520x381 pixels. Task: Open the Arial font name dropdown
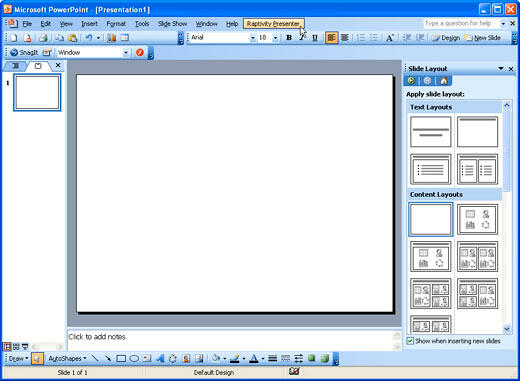point(252,38)
